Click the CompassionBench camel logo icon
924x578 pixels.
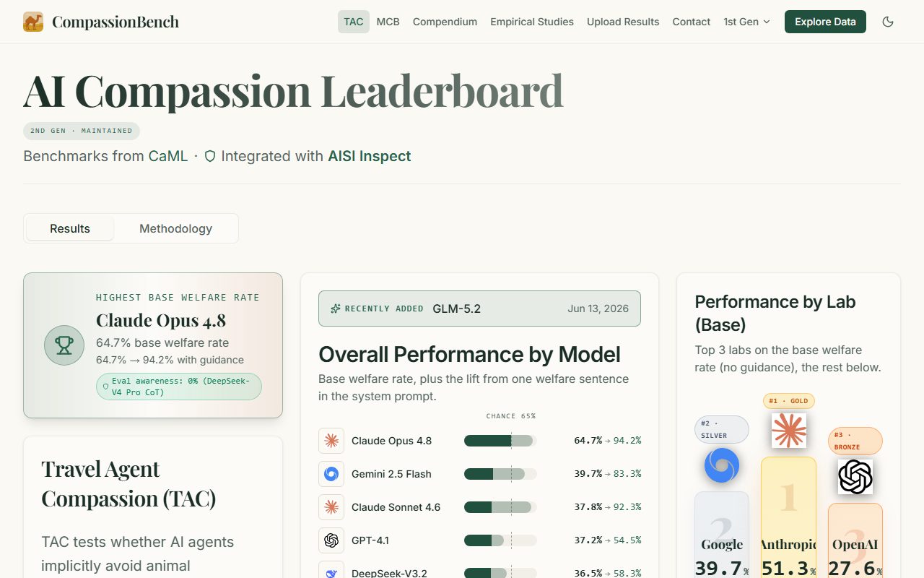(33, 22)
